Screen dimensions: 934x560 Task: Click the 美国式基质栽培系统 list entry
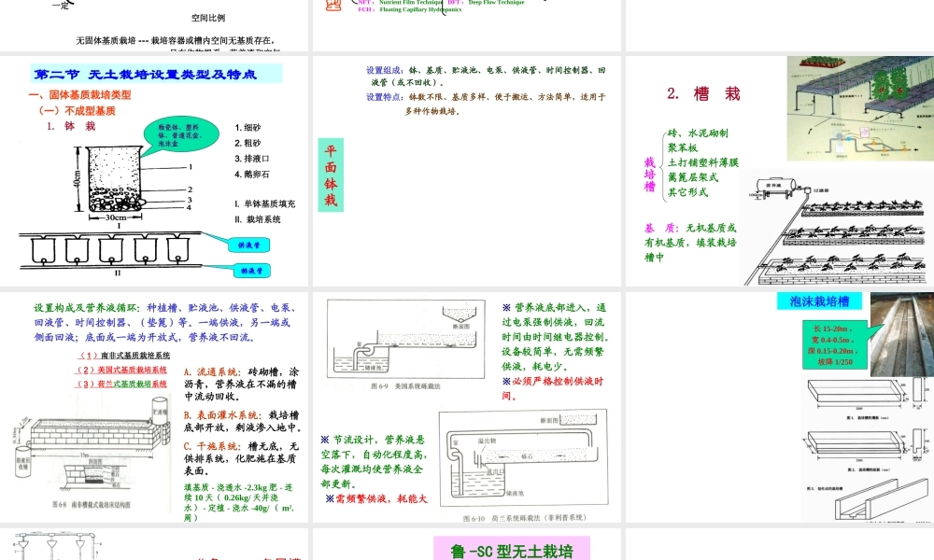tap(121, 369)
